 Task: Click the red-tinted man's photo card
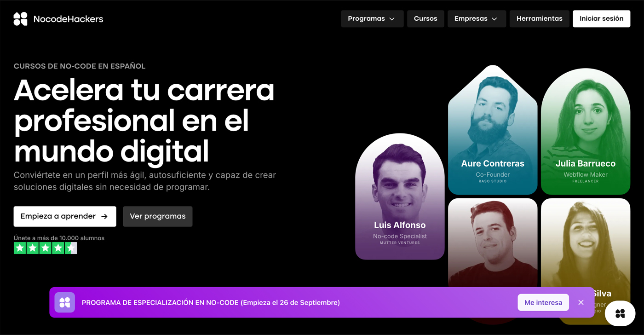[493, 242]
